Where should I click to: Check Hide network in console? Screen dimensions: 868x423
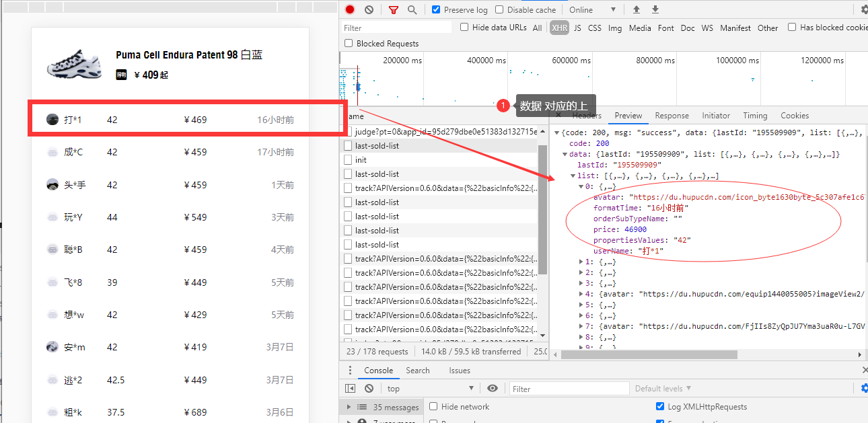click(433, 406)
